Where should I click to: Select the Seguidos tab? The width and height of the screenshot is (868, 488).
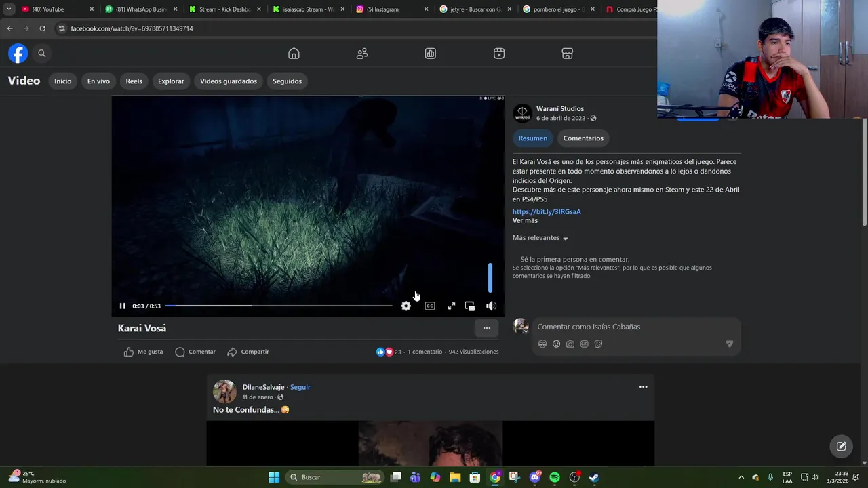point(288,81)
